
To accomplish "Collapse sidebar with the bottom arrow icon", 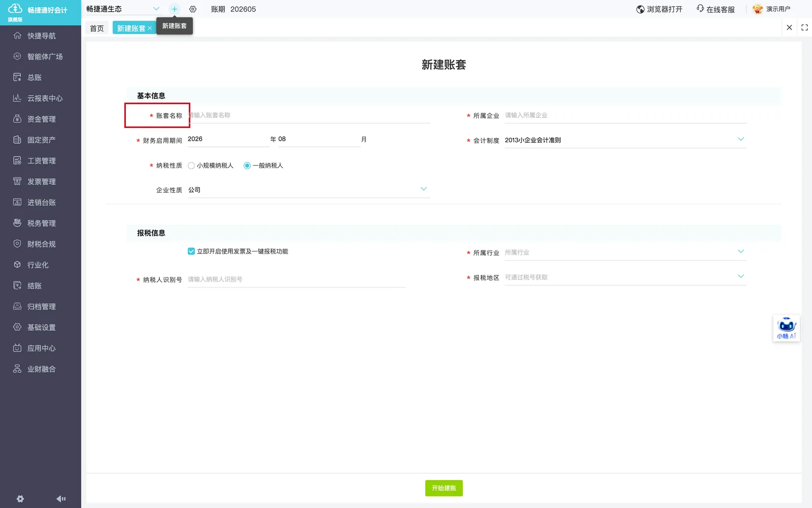I will (x=61, y=499).
